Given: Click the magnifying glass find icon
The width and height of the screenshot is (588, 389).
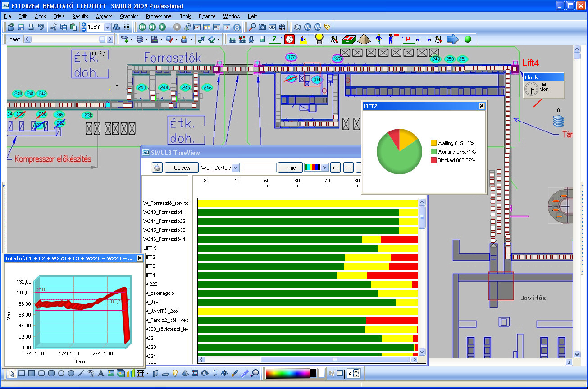Looking at the screenshot, I should coord(252,27).
